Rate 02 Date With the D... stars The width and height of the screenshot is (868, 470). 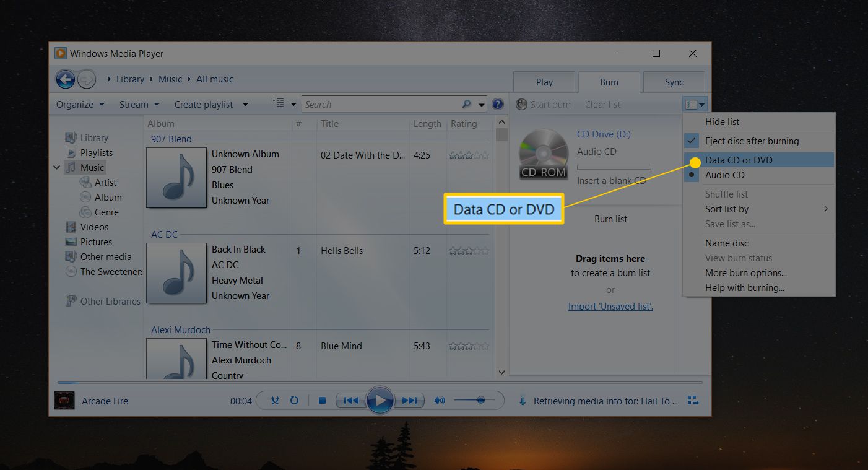point(469,155)
